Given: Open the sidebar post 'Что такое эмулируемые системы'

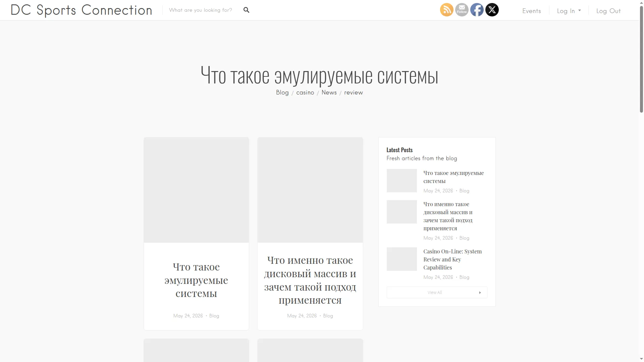Looking at the screenshot, I should (453, 177).
